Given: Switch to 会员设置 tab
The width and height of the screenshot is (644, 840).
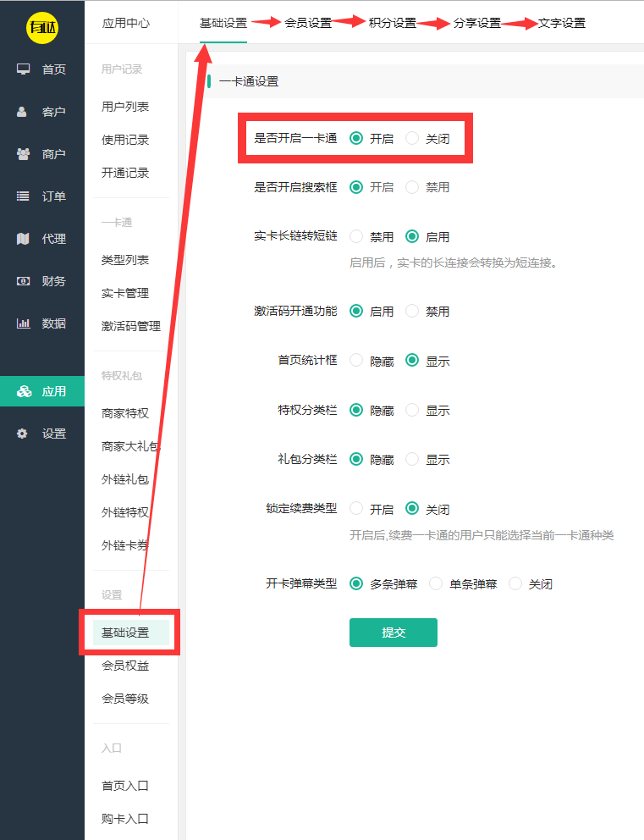Looking at the screenshot, I should click(x=308, y=23).
